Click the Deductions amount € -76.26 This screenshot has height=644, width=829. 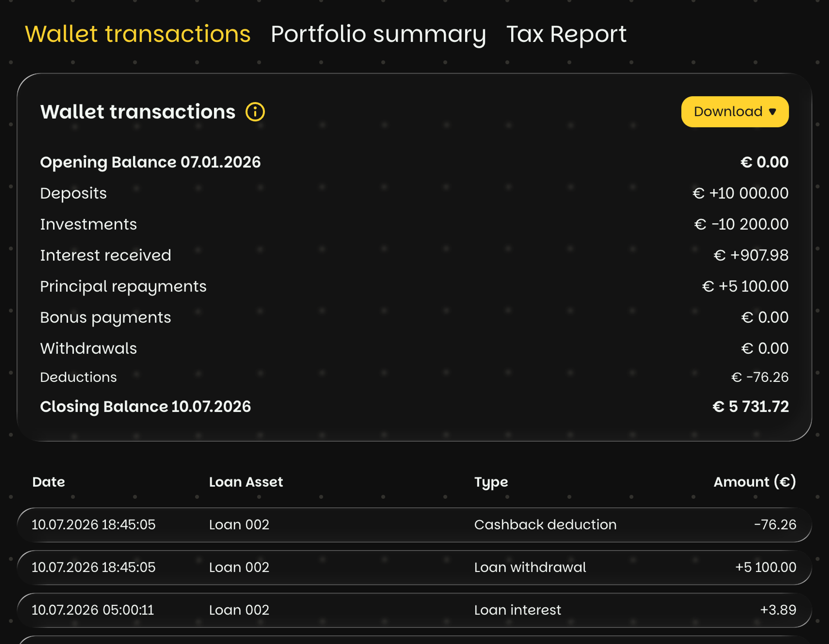pos(760,377)
